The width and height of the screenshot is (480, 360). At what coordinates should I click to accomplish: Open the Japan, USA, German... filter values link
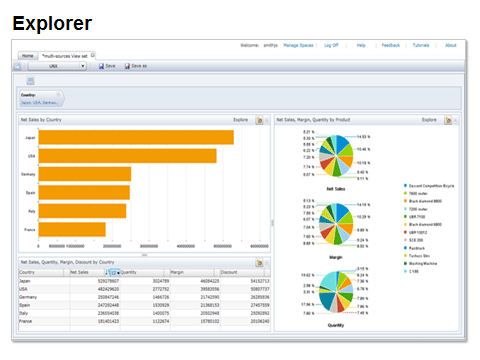tap(39, 103)
